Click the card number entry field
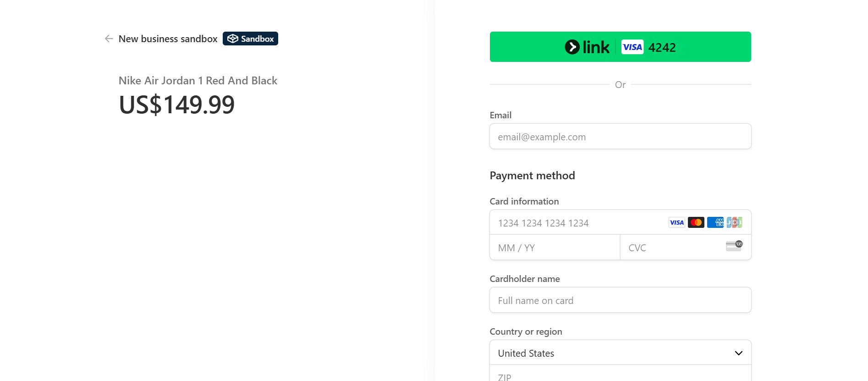This screenshot has height=381, width=868. pyautogui.click(x=573, y=223)
